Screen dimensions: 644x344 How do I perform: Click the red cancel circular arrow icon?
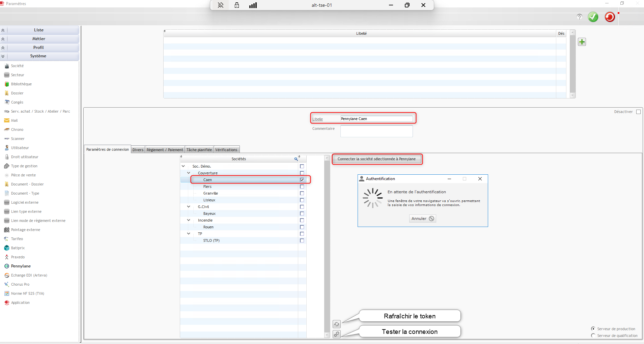(610, 17)
